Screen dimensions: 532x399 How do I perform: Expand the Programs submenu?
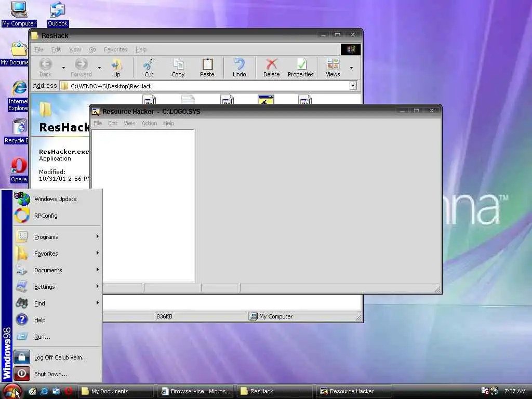(x=58, y=237)
